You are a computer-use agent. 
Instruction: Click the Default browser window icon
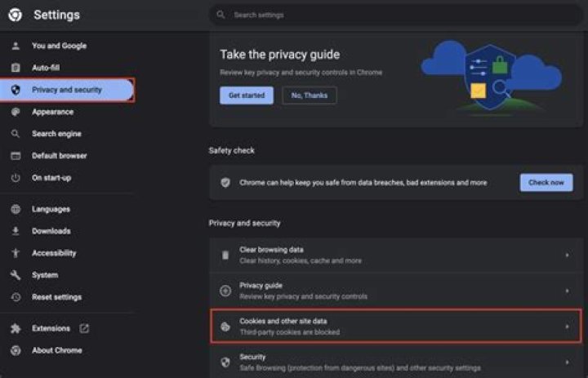(x=16, y=156)
